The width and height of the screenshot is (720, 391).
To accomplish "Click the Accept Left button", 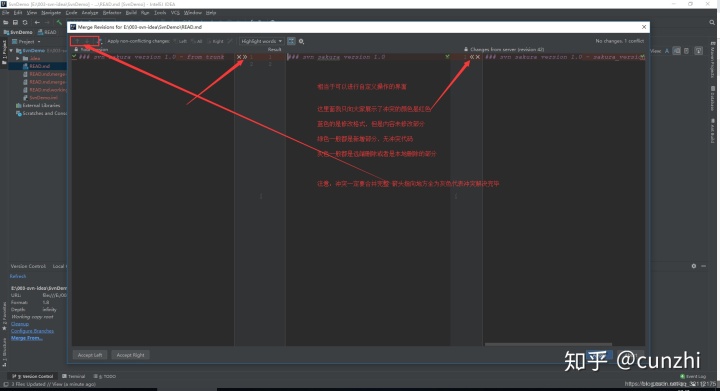I will click(x=90, y=355).
